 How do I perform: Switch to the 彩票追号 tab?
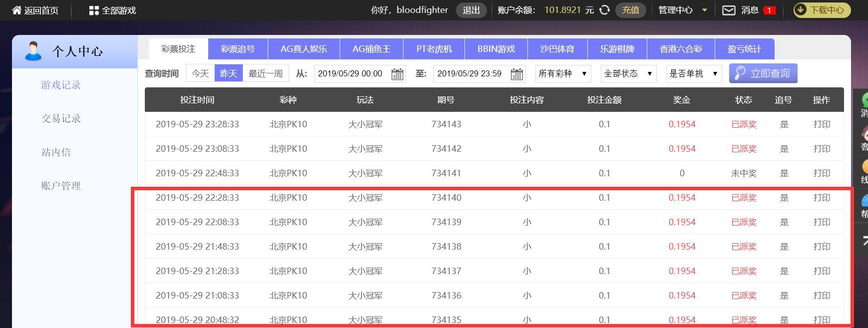(x=238, y=49)
